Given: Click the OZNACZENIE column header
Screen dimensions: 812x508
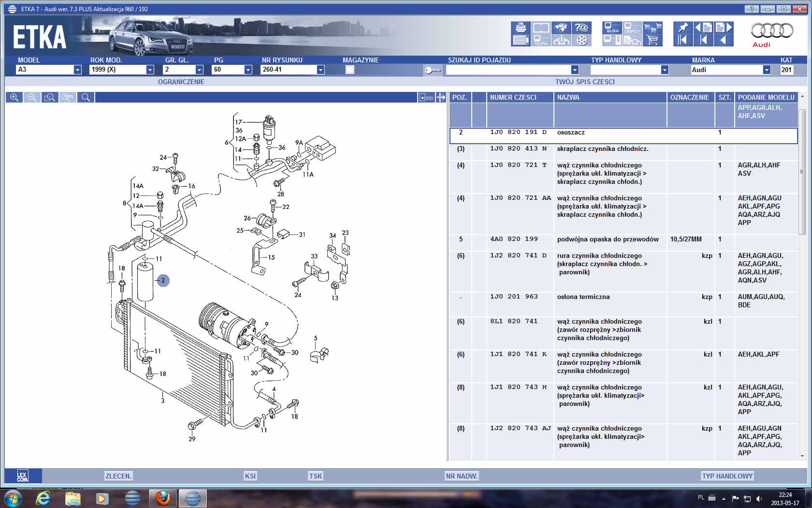Looking at the screenshot, I should [x=691, y=97].
